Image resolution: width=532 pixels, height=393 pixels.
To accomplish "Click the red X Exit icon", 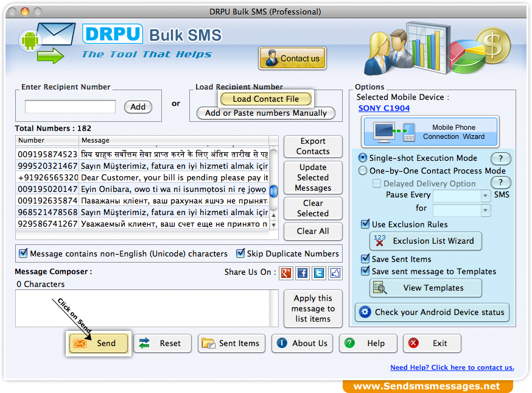I will point(413,343).
